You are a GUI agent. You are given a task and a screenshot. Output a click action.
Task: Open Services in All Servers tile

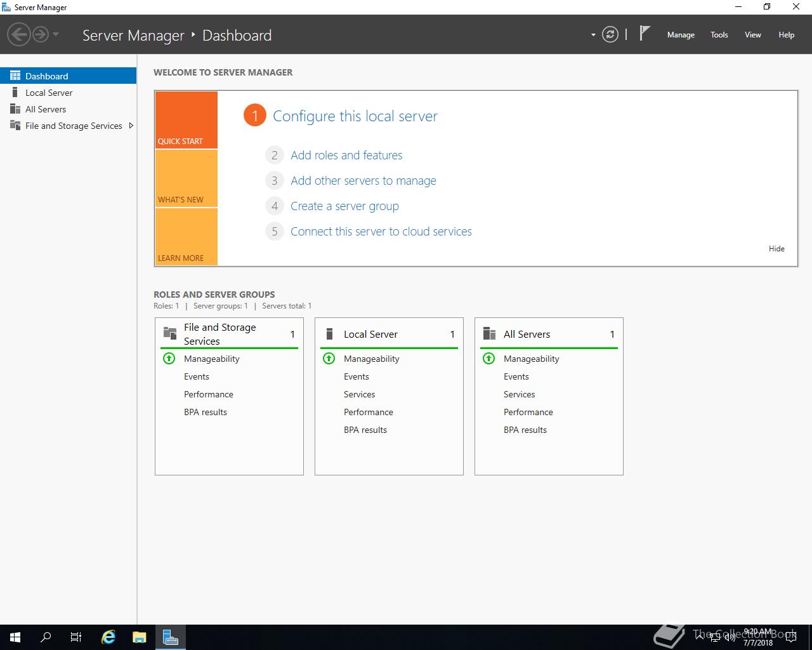pyautogui.click(x=520, y=394)
